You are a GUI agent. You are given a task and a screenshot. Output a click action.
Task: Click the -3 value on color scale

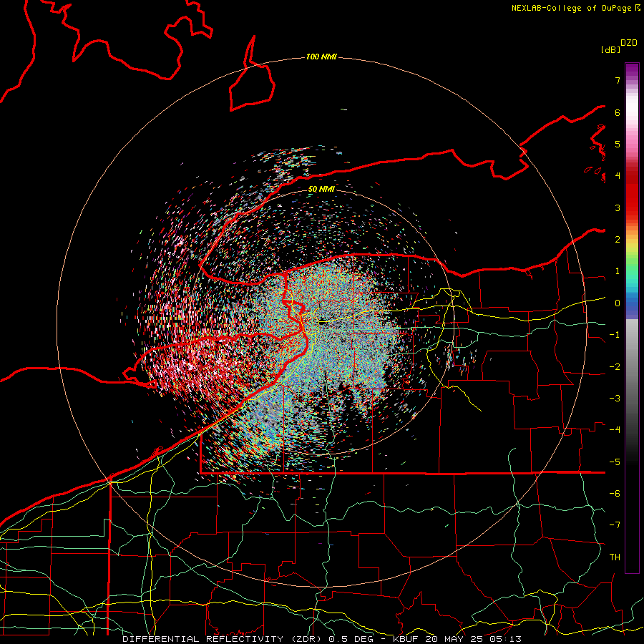615,399
